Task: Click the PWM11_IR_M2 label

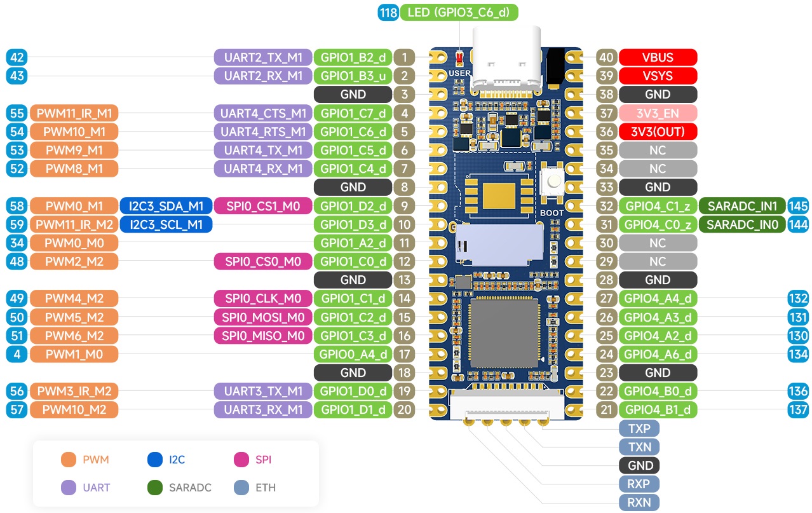Action: (74, 224)
